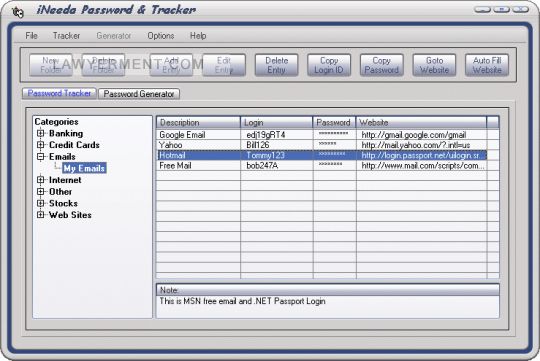Screen dimensions: 540x361
Task: Expand the Credit Cards category node
Action: [41, 145]
